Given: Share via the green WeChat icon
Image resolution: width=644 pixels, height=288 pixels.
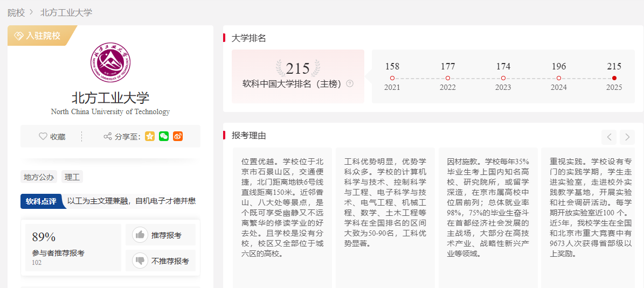Looking at the screenshot, I should pos(164,136).
